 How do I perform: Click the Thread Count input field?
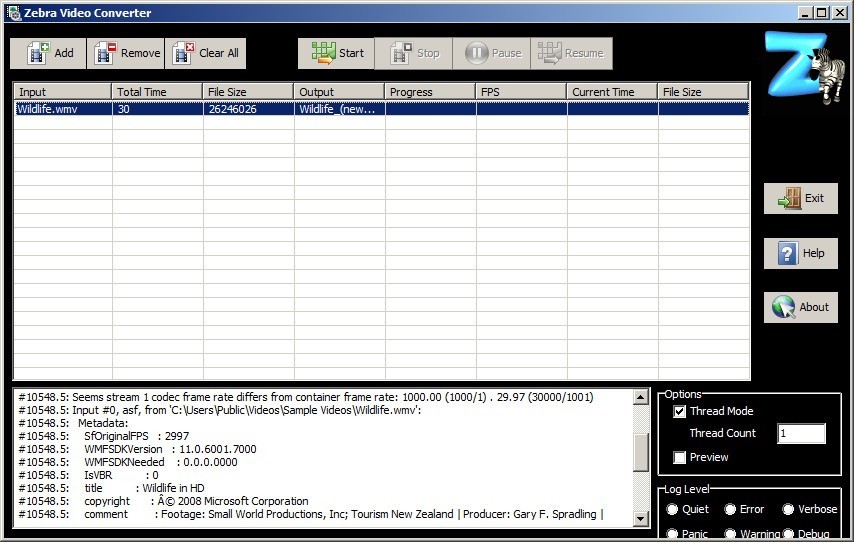(801, 434)
